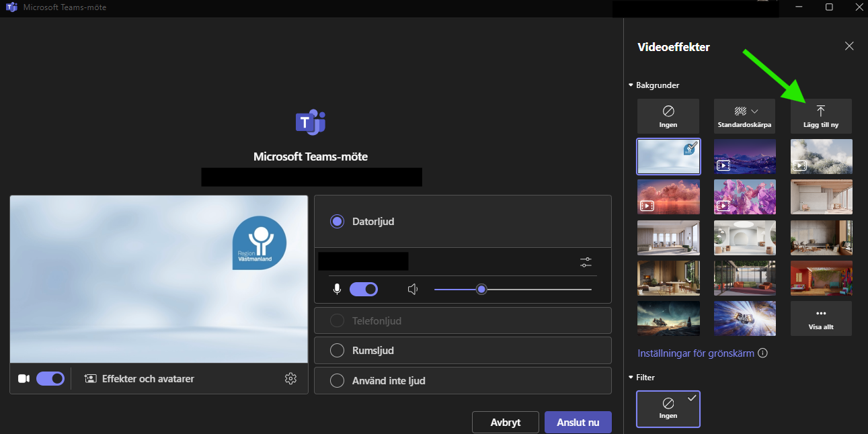Choose Använd inte ljud option
This screenshot has width=868, height=434.
[337, 381]
